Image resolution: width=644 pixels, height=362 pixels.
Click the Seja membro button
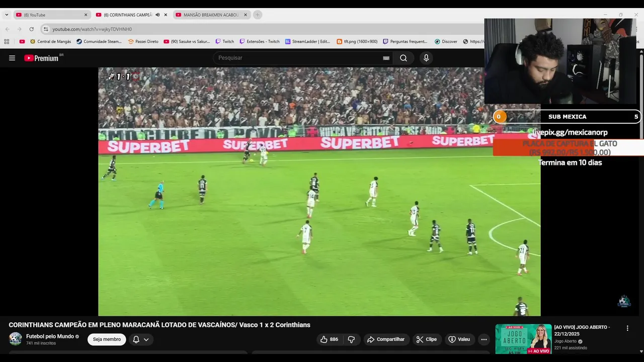click(x=107, y=339)
